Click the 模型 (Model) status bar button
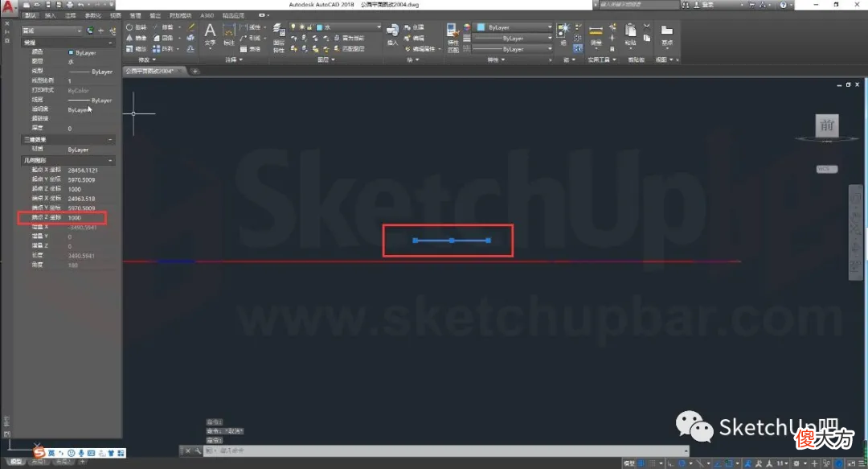 pyautogui.click(x=628, y=463)
